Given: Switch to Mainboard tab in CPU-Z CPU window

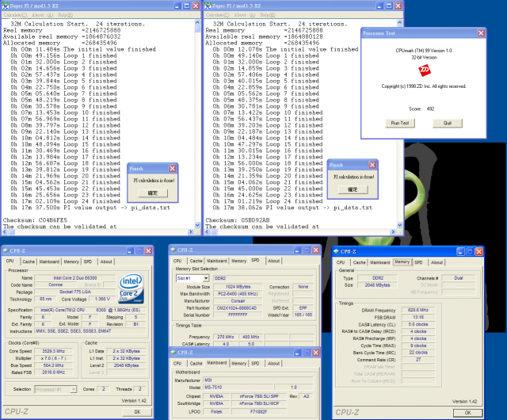Looking at the screenshot, I should click(49, 262).
